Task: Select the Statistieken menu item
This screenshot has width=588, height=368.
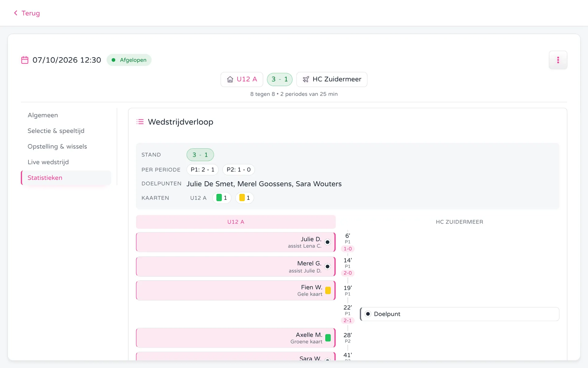Action: point(66,178)
